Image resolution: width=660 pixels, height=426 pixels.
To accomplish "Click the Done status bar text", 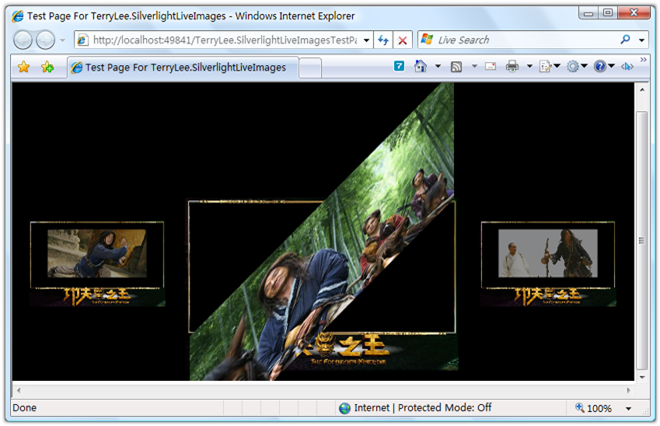I will point(24,407).
